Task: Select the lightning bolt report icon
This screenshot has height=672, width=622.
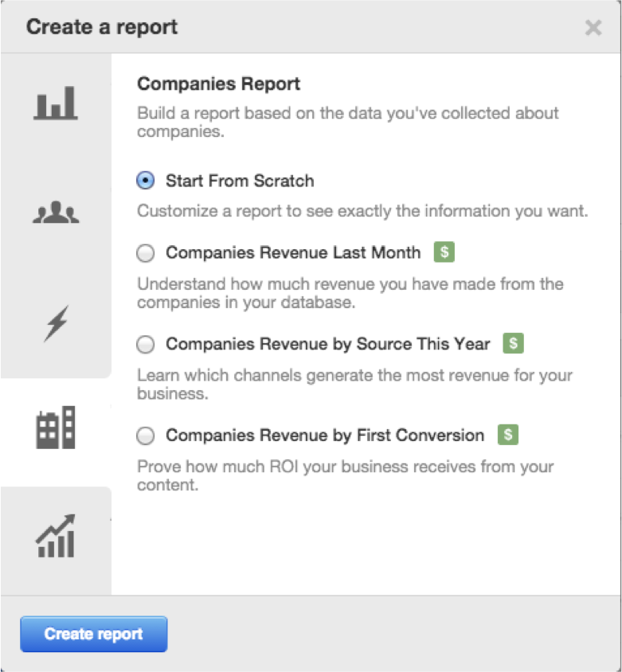Action: [x=56, y=324]
